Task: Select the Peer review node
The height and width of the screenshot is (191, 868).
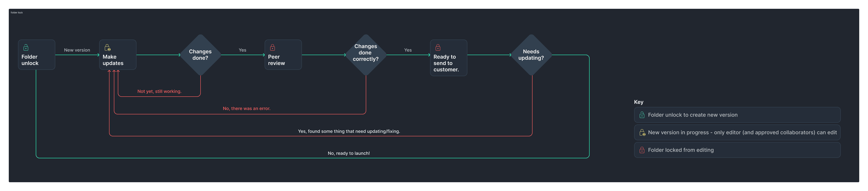Action: click(x=283, y=55)
